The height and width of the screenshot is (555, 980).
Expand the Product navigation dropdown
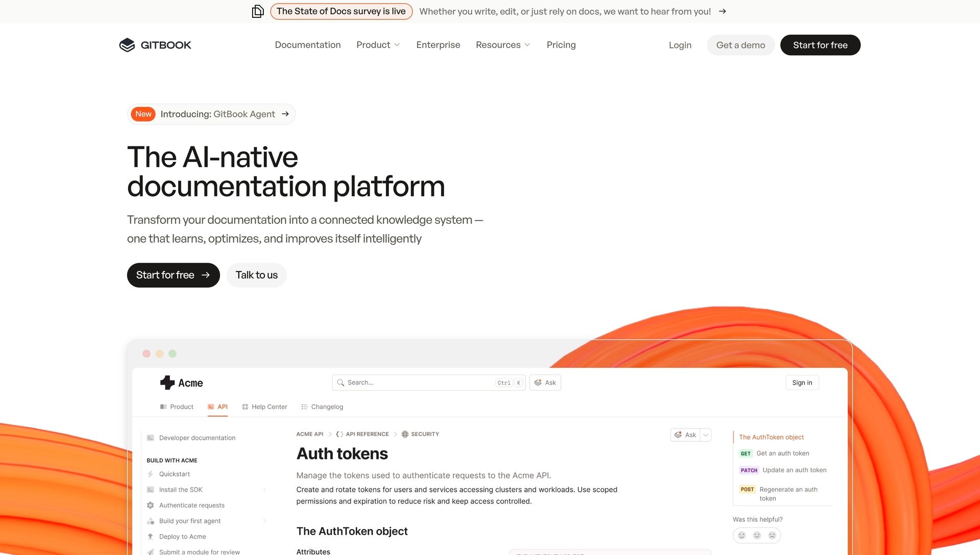(378, 45)
